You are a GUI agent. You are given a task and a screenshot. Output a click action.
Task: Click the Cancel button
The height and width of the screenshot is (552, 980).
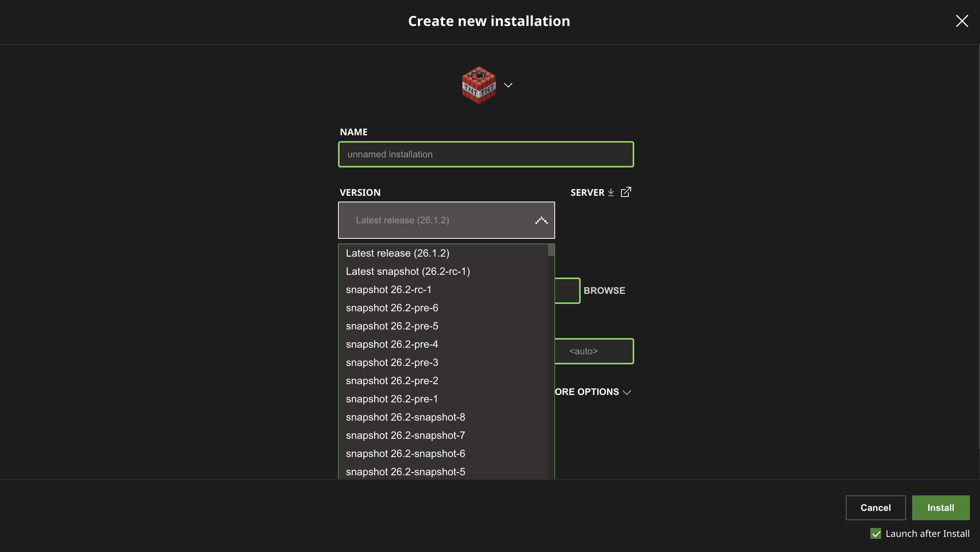tap(875, 508)
